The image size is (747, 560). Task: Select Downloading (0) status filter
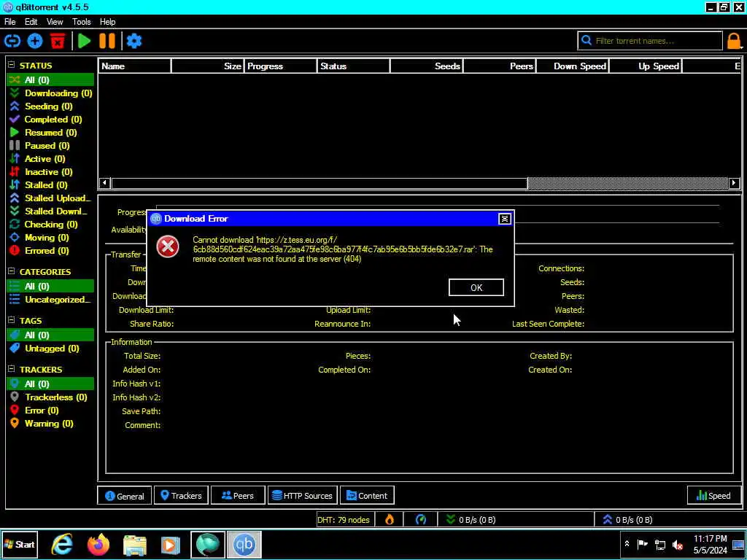click(50, 93)
